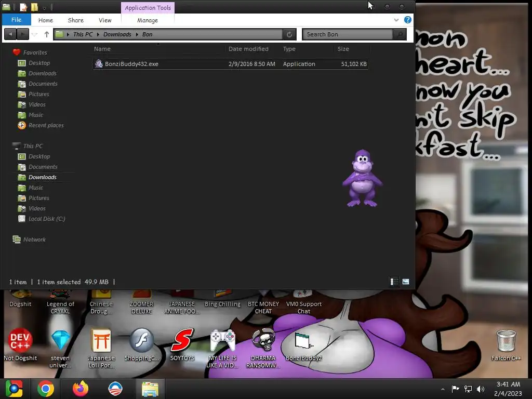Click the search magnifier icon

(400, 34)
